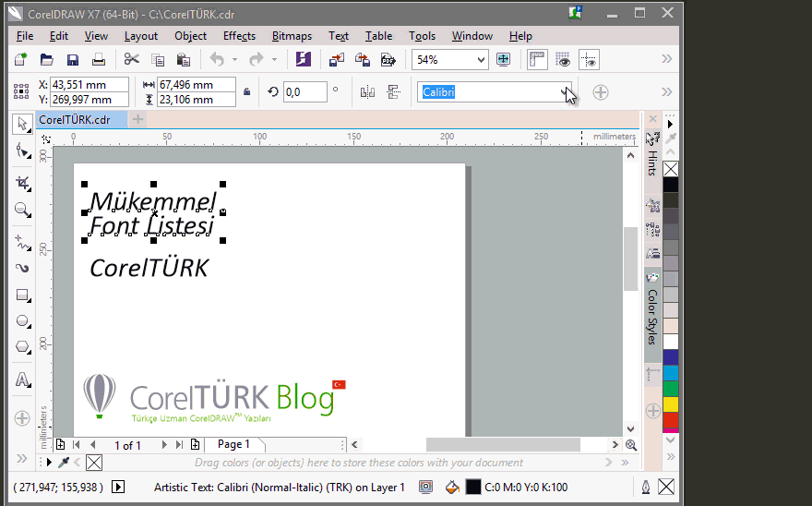Click the Red color swatch in palette
Viewport: 812px width, 506px height.
(x=671, y=419)
